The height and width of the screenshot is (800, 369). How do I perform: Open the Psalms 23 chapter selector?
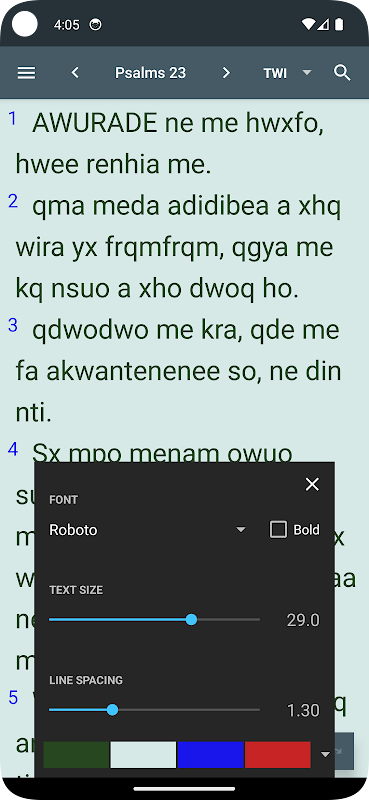click(151, 73)
